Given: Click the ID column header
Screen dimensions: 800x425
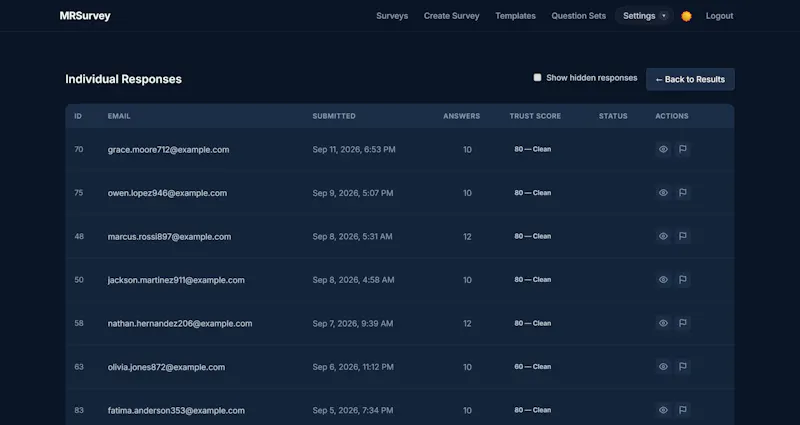Looking at the screenshot, I should pos(78,116).
